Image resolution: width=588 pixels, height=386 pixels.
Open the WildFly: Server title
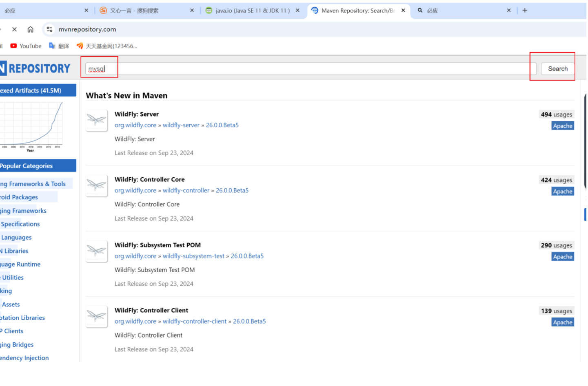point(137,114)
